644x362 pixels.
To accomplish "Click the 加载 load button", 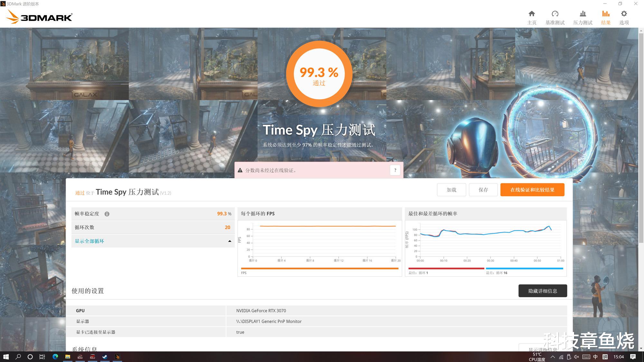I will (x=451, y=190).
